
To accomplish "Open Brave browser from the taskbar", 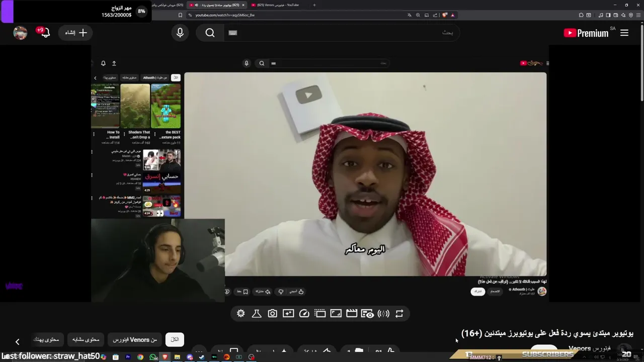I will (x=165, y=357).
